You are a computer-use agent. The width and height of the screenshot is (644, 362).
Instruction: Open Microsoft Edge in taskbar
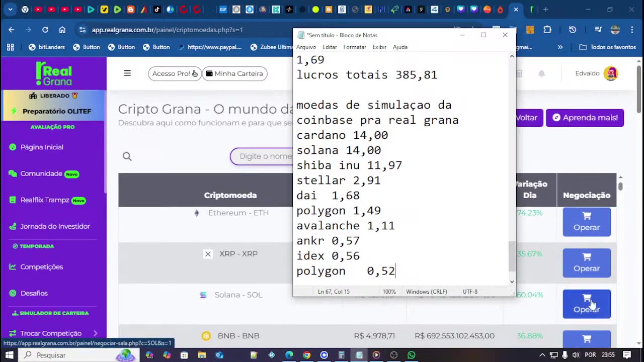coord(289,355)
